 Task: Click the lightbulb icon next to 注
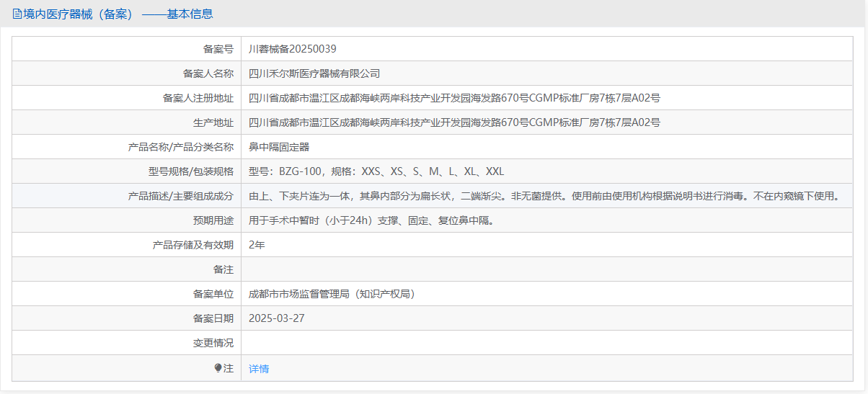218,368
